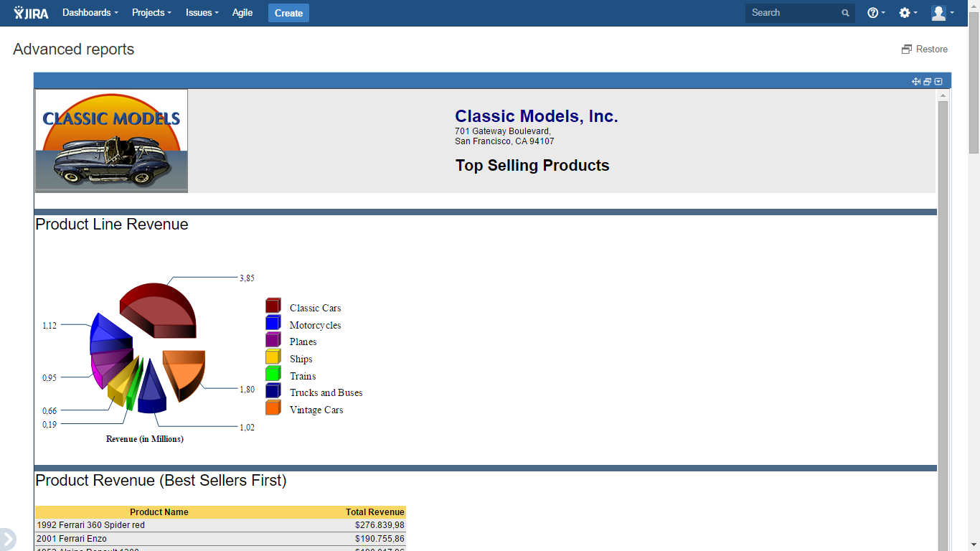Click the report's inner vertical scrollbar
Image resolution: width=980 pixels, height=551 pixels.
tap(943, 319)
